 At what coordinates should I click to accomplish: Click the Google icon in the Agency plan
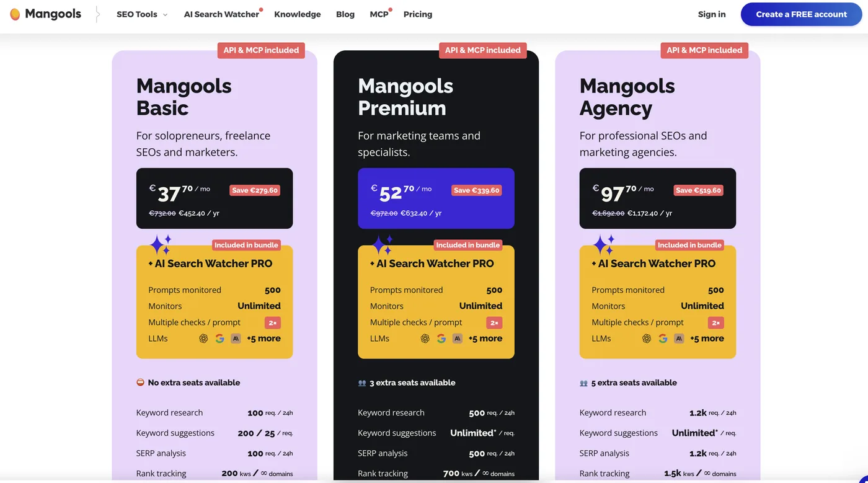pos(663,339)
